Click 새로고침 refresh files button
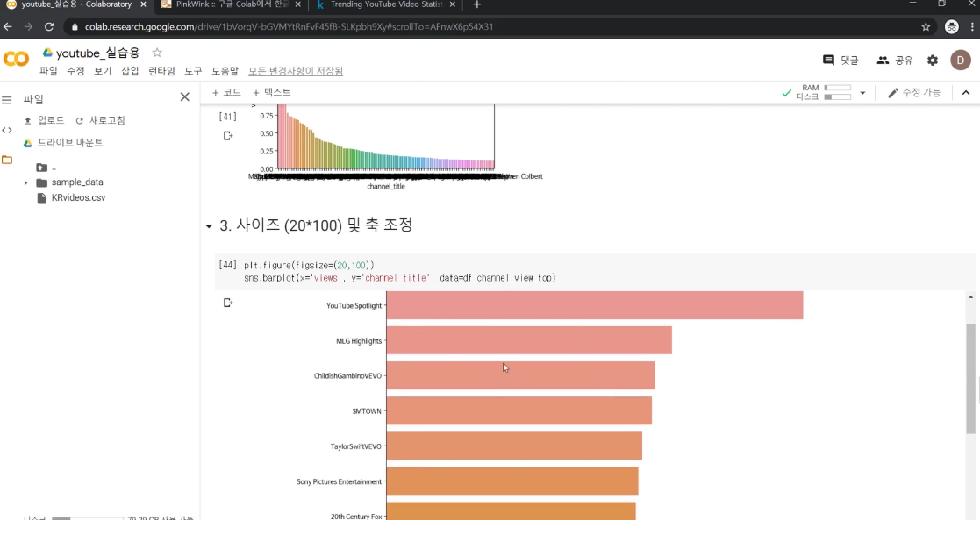 click(x=100, y=120)
